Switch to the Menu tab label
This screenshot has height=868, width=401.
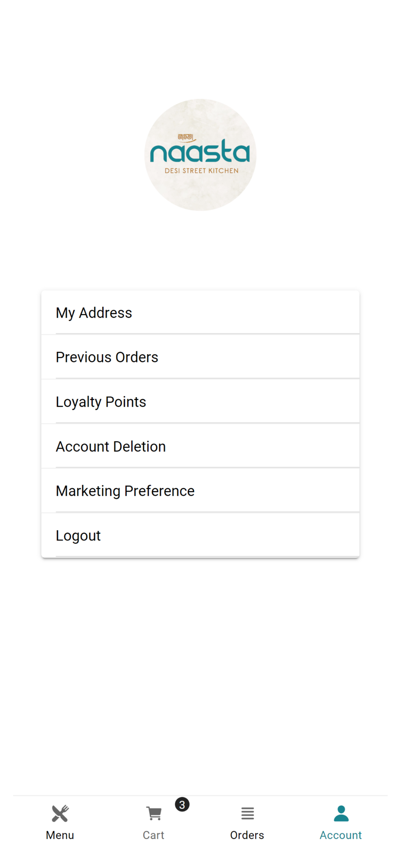tap(60, 835)
